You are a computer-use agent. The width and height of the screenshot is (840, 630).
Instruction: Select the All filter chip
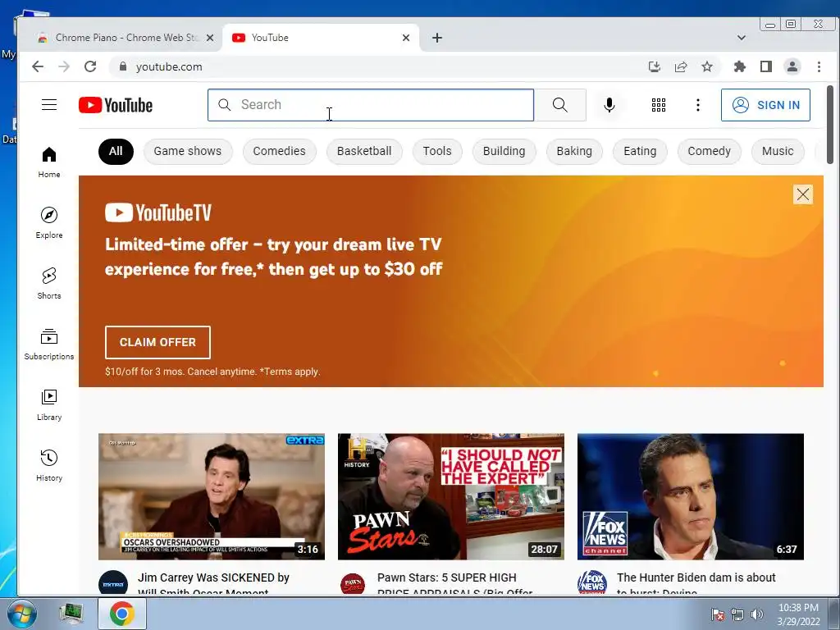pyautogui.click(x=116, y=152)
